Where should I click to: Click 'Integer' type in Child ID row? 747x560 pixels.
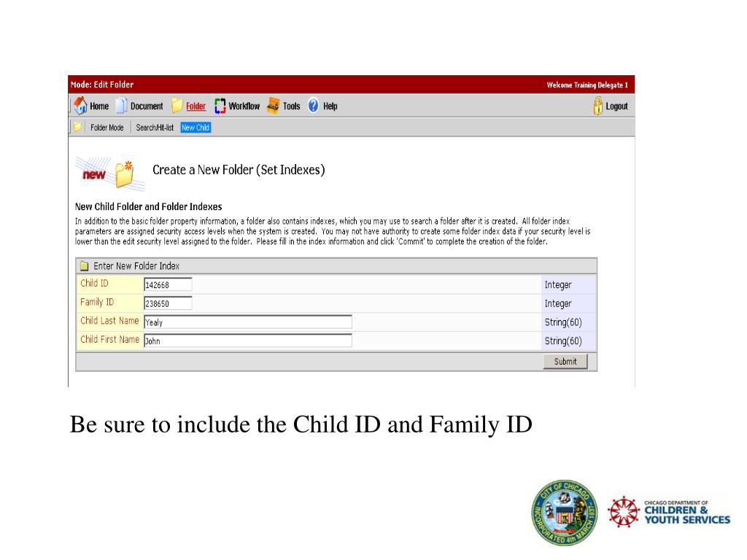[x=558, y=285]
